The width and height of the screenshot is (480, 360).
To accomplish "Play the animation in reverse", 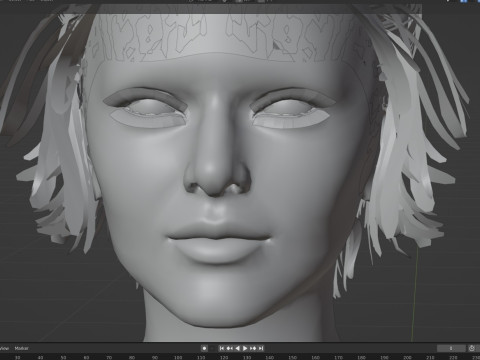I will tap(237, 348).
